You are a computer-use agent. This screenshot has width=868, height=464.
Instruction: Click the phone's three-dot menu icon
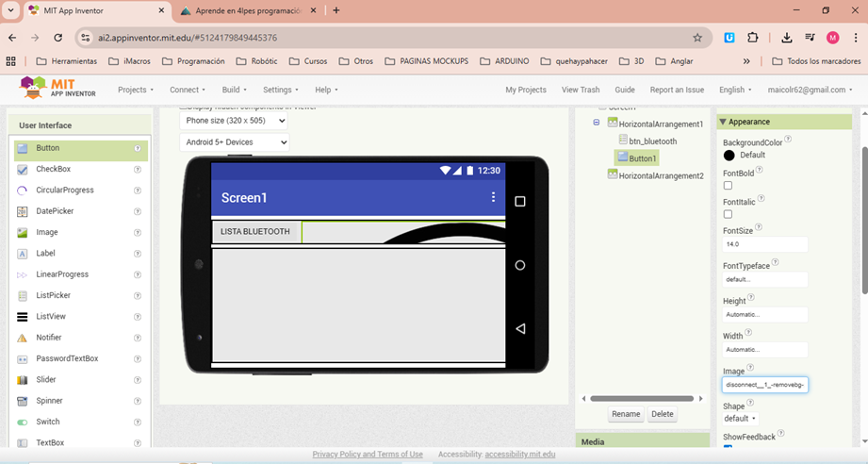pyautogui.click(x=493, y=197)
